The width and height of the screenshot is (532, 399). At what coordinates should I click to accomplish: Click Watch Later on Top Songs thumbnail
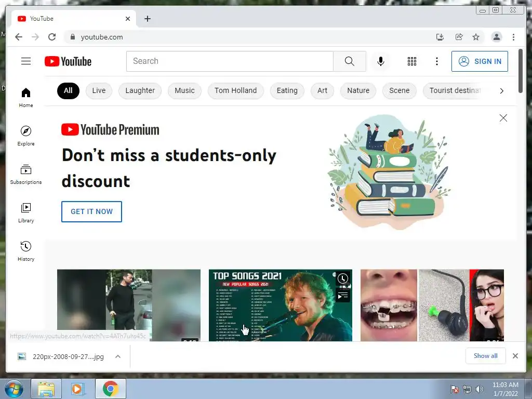pos(343,278)
